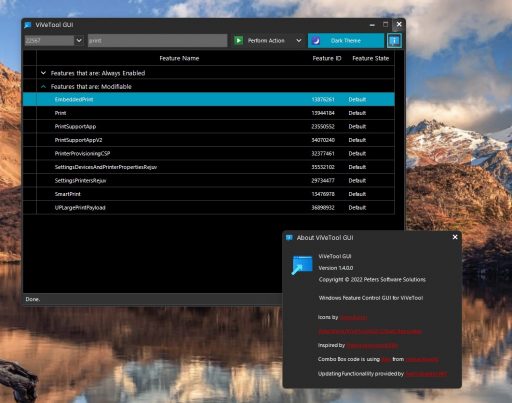The width and height of the screenshot is (512, 403).
Task: Click the 'Version 1.4.0.0' text in About
Action: coord(336,268)
